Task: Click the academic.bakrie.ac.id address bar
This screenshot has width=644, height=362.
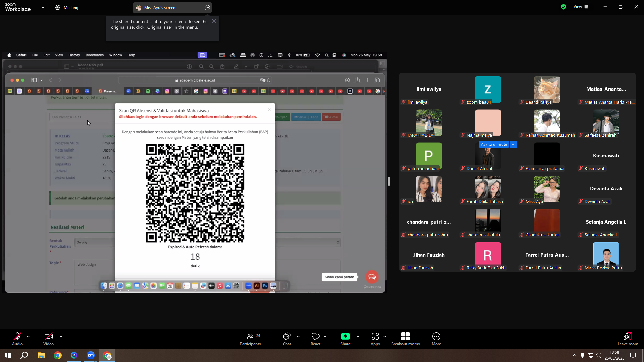Action: pos(195,80)
